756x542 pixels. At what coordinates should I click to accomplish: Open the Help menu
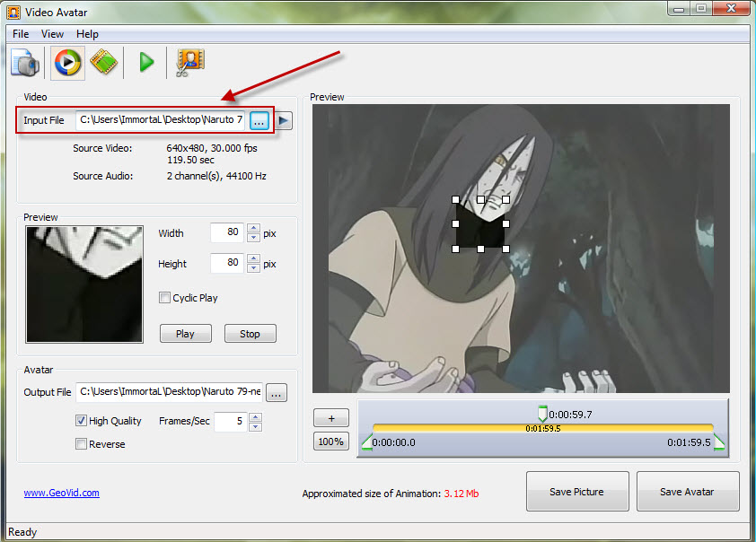[87, 34]
